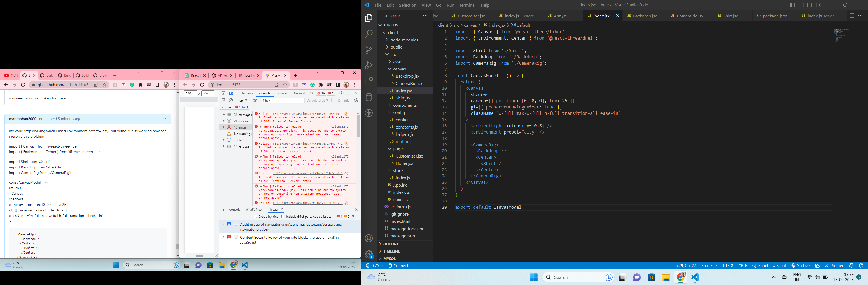Screen dimensions: 868x285
Task: Open the Extensions view in VS Code
Action: pyautogui.click(x=369, y=81)
